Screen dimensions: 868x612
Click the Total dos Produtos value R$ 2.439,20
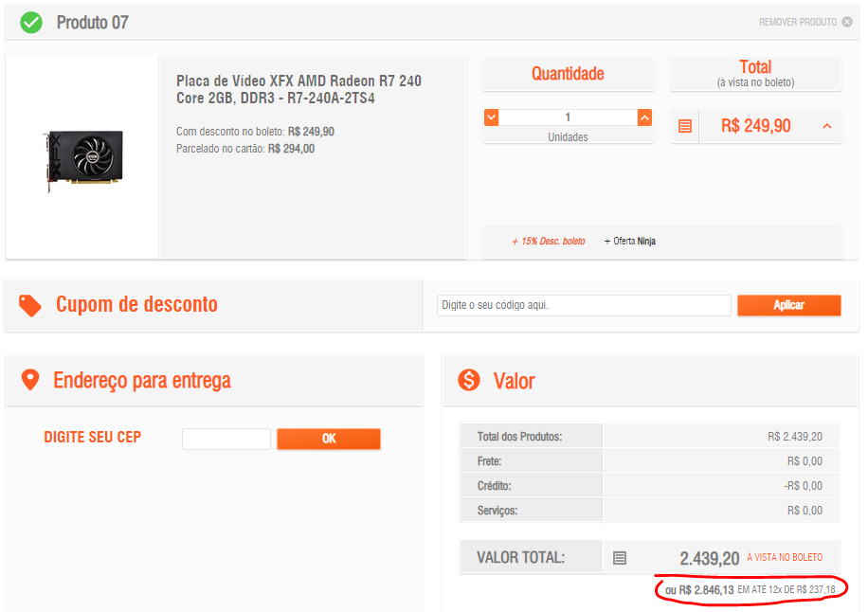[x=795, y=437]
